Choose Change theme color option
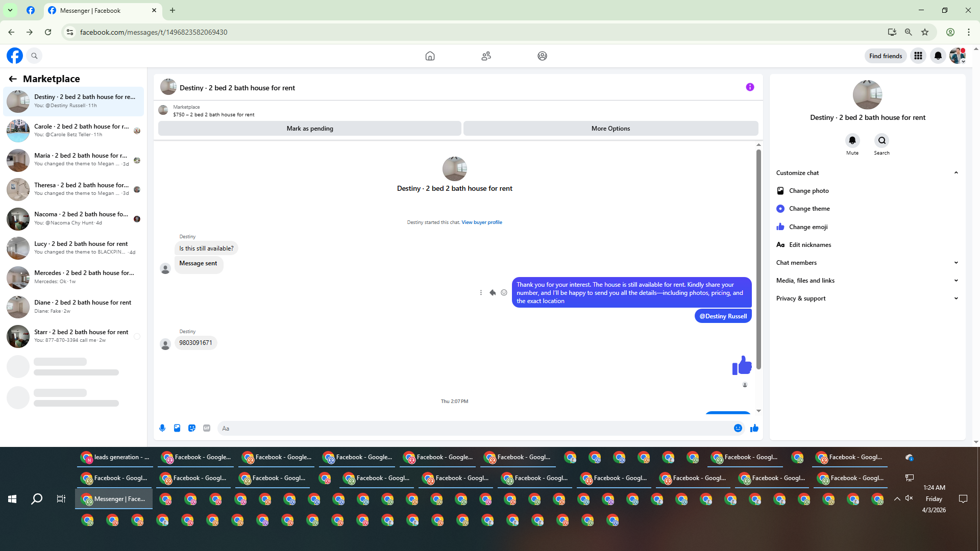The height and width of the screenshot is (551, 980). tap(809, 209)
